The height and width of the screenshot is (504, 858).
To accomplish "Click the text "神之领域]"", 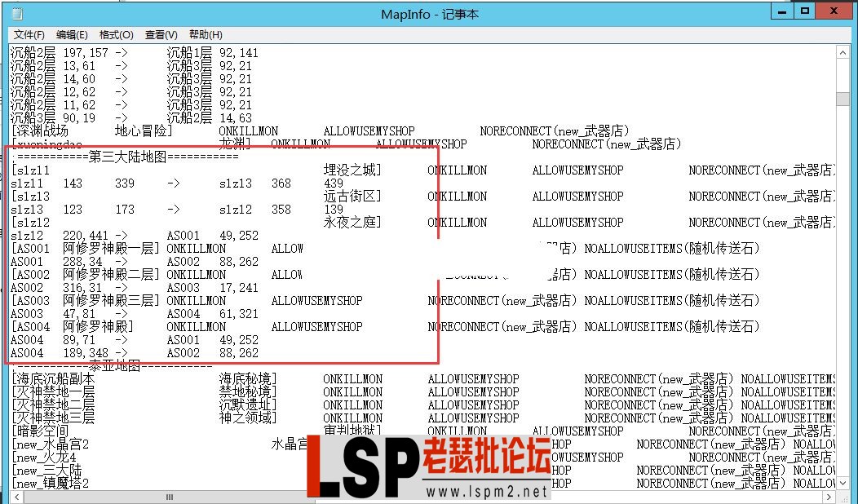I will coord(248,418).
